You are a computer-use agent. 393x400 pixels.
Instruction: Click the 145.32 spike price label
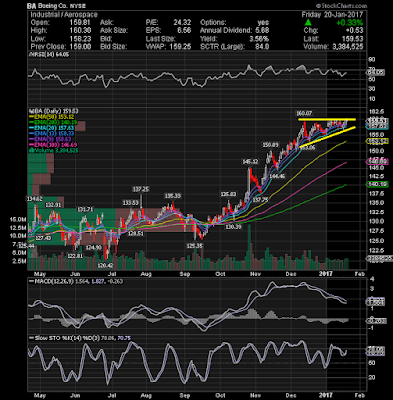[250, 162]
